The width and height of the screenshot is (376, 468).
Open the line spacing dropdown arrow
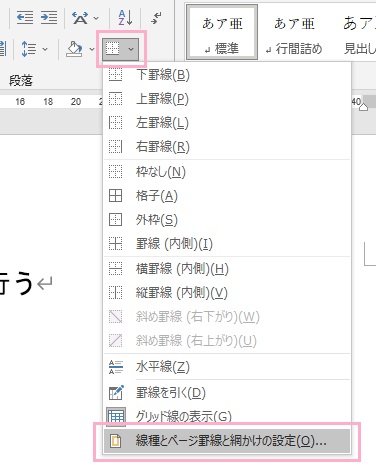pyautogui.click(x=45, y=49)
